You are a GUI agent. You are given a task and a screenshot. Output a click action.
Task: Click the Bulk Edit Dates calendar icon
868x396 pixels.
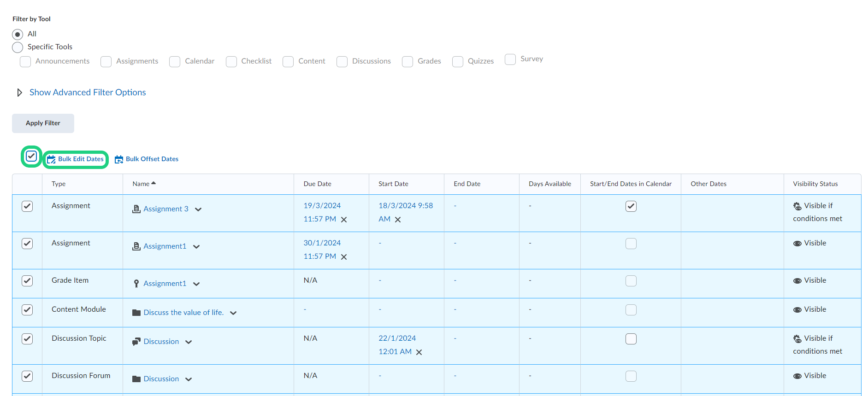51,159
